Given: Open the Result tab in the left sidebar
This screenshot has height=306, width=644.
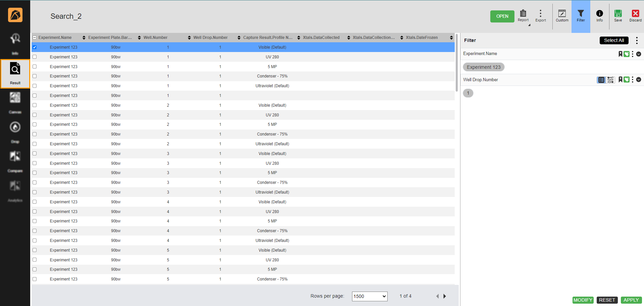Looking at the screenshot, I should pyautogui.click(x=15, y=74).
